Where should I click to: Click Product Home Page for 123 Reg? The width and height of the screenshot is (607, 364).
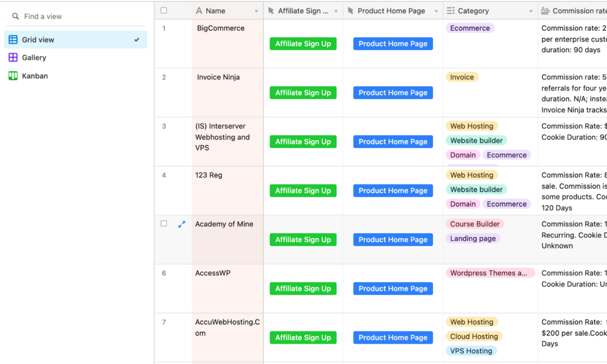point(393,191)
